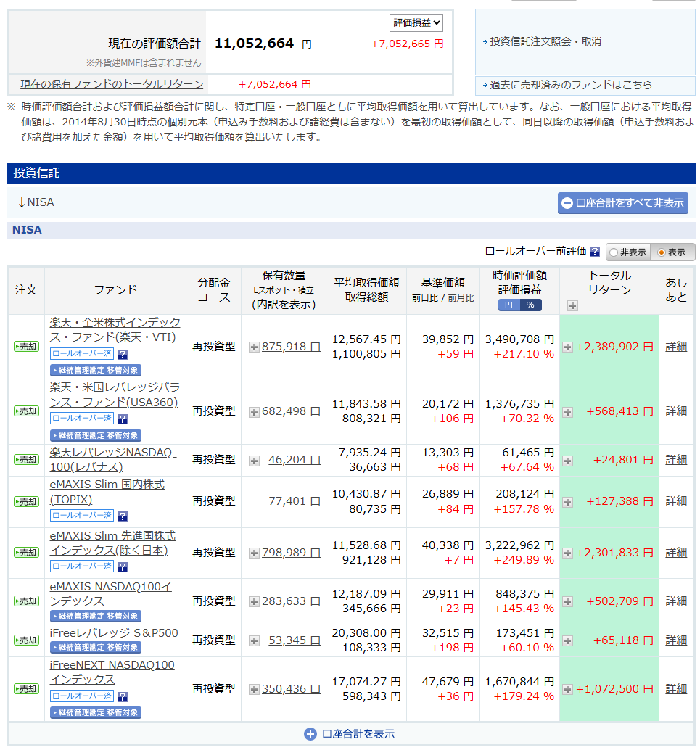Expand quantity breakdown for 350,436 口
The width and height of the screenshot is (700, 750).
click(254, 690)
